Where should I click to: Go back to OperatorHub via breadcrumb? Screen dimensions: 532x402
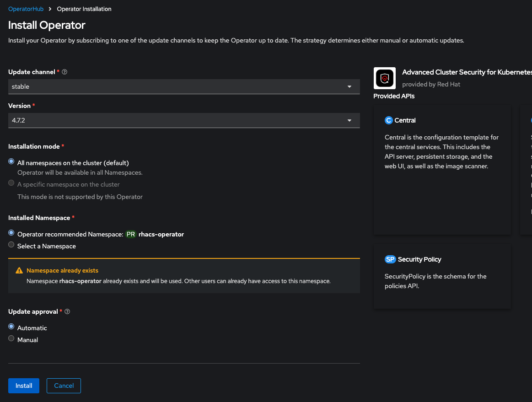26,9
